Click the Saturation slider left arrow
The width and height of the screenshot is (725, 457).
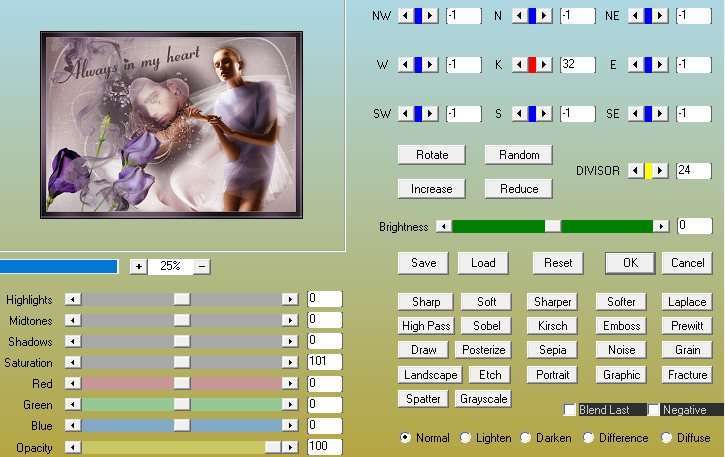pyautogui.click(x=71, y=362)
